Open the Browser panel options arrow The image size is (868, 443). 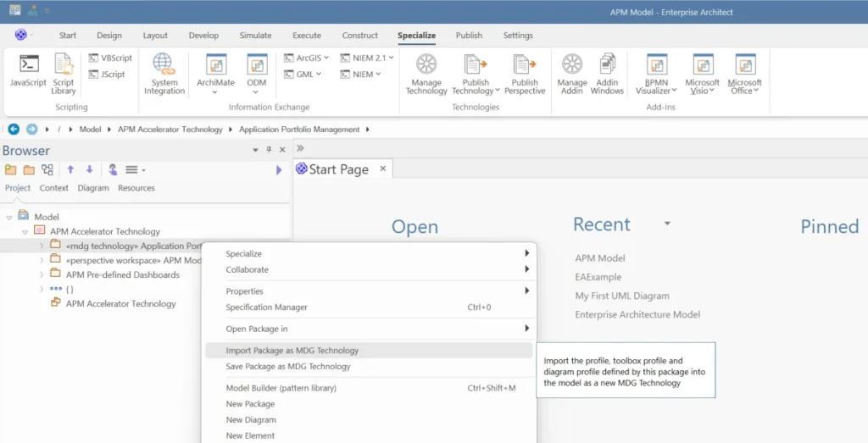point(256,150)
